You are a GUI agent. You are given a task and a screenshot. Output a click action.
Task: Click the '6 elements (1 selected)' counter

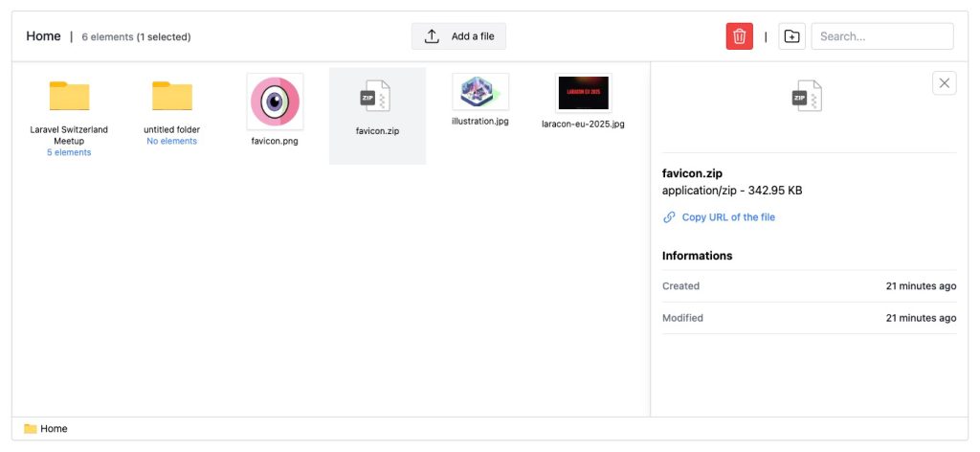click(136, 37)
